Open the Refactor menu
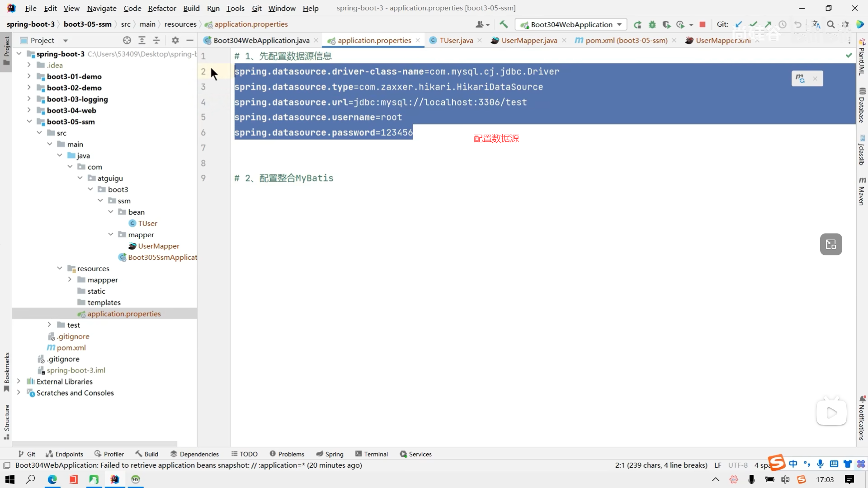The width and height of the screenshot is (868, 488). [x=162, y=8]
